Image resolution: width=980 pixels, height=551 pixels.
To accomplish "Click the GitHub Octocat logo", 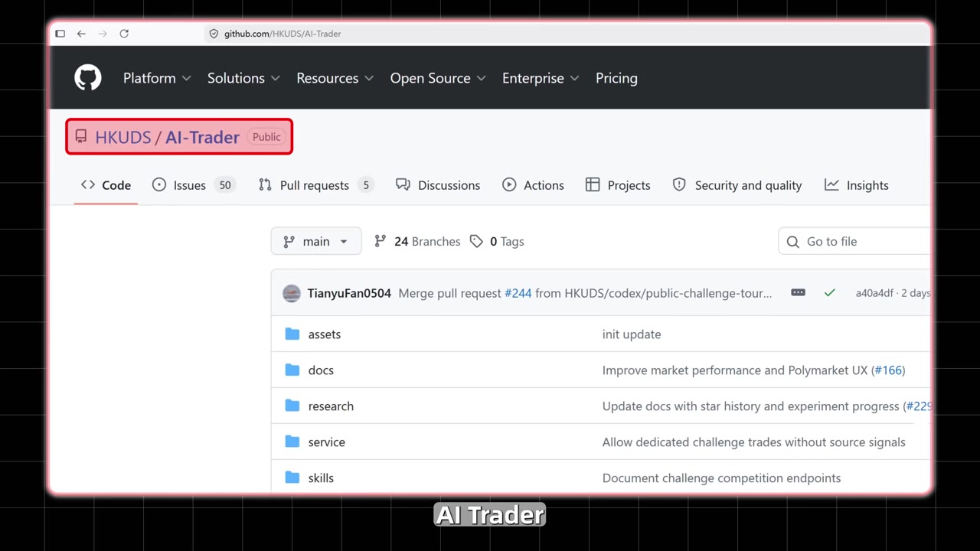I will (88, 78).
